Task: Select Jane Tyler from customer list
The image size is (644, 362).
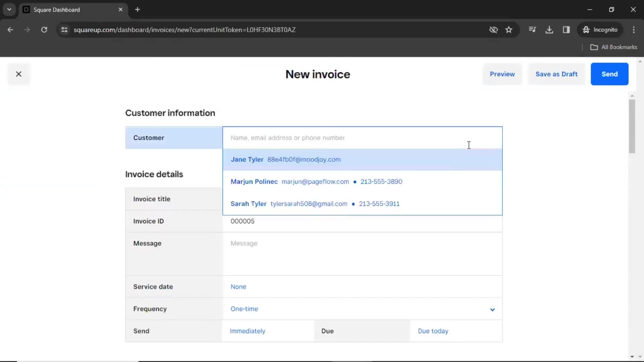Action: [x=362, y=160]
